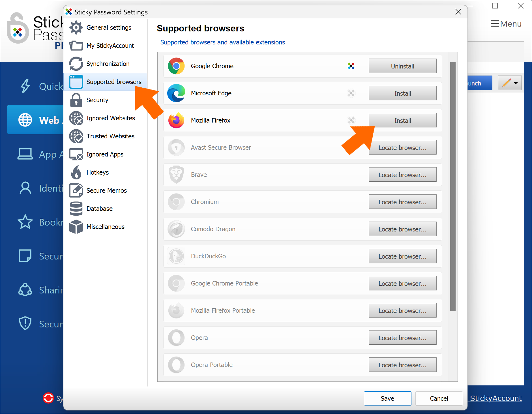This screenshot has height=414, width=532.
Task: Locate browser for Opera Portable
Action: 402,365
